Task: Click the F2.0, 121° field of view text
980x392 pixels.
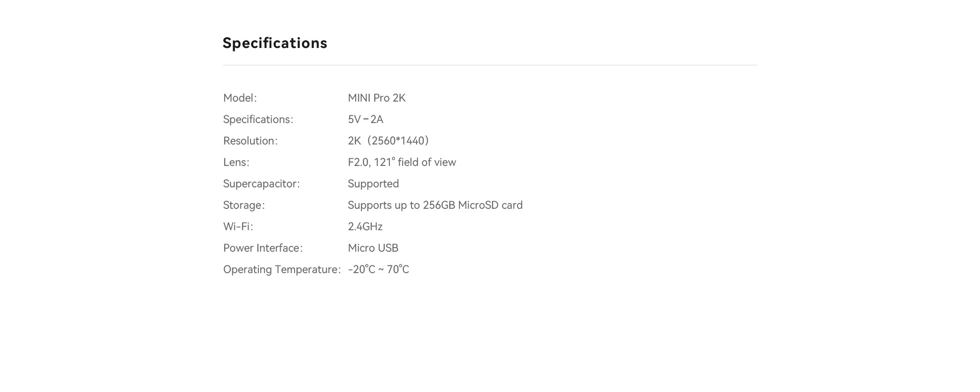Action: pos(402,162)
